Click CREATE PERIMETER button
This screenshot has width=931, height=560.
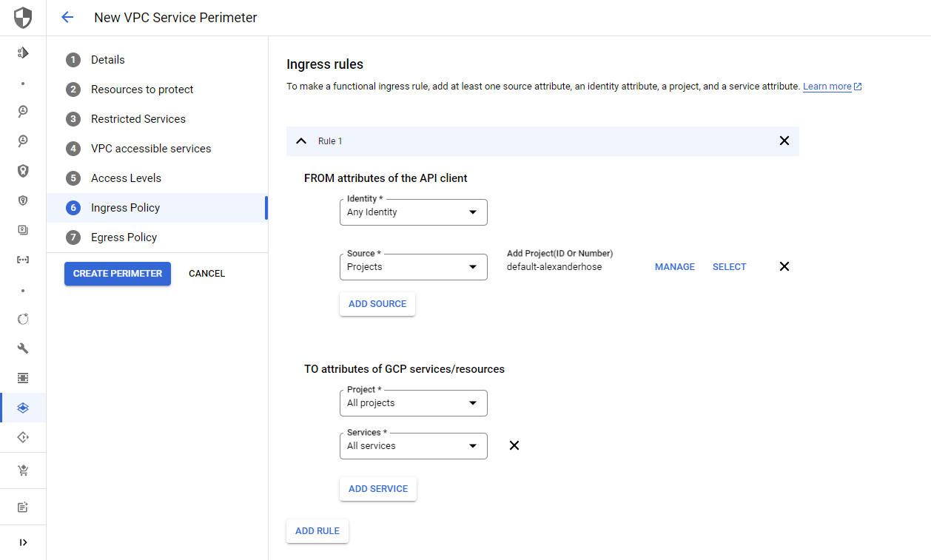tap(118, 274)
